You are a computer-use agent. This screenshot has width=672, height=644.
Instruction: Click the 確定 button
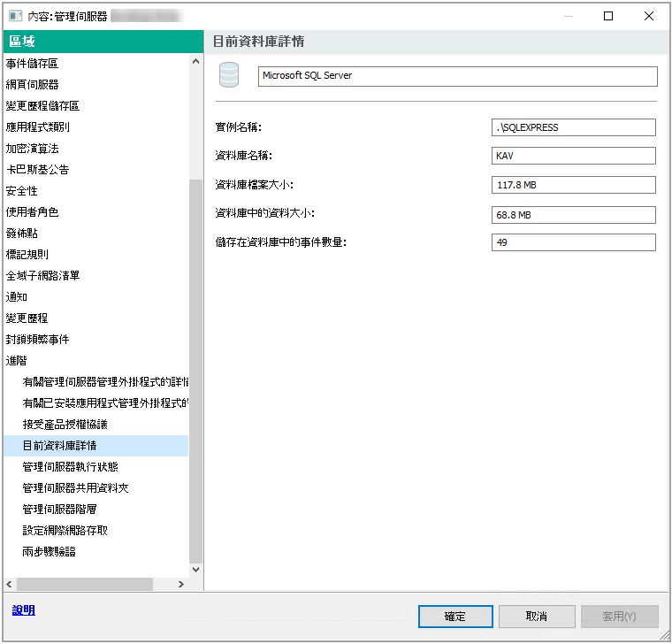[x=454, y=616]
